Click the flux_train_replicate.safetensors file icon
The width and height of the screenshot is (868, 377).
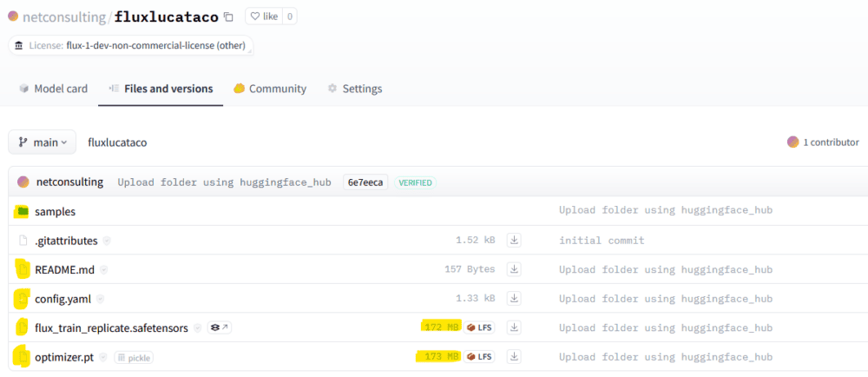pyautogui.click(x=23, y=328)
